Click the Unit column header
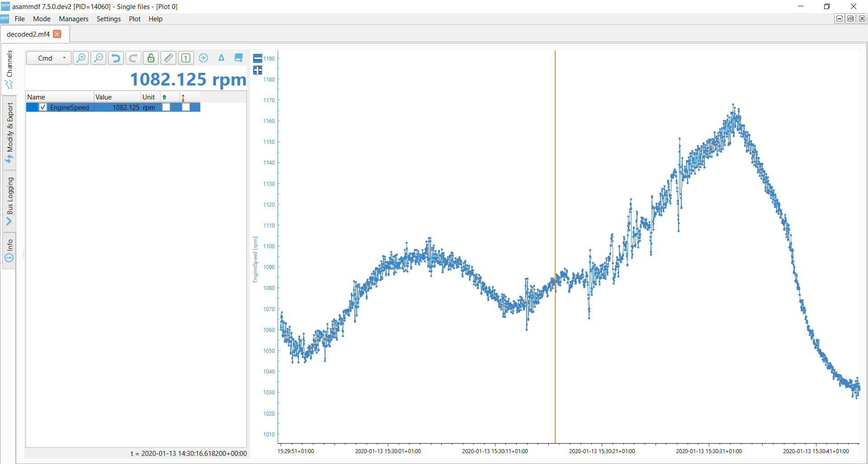868x464 pixels. 151,97
